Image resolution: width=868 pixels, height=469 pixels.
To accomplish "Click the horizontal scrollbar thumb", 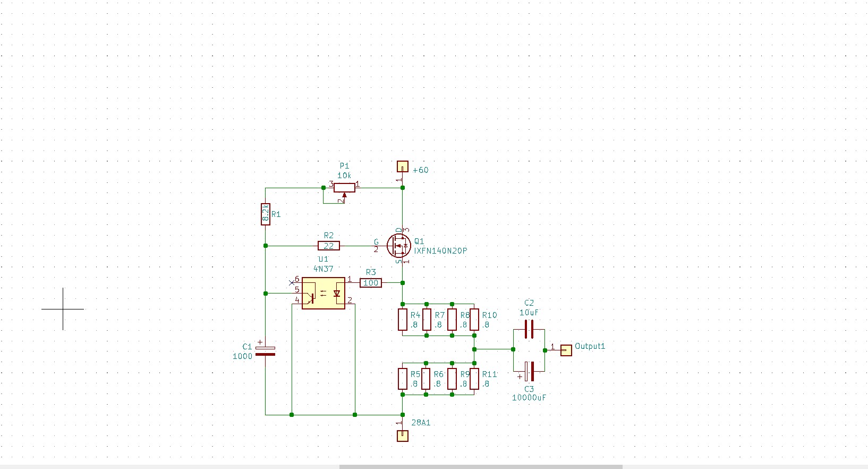I will (x=481, y=467).
